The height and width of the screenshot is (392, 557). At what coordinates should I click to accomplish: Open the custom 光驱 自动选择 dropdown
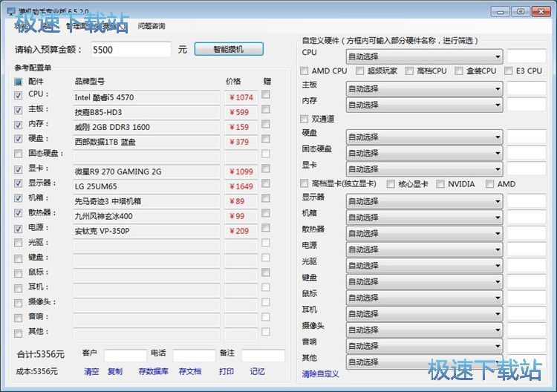[x=425, y=266]
